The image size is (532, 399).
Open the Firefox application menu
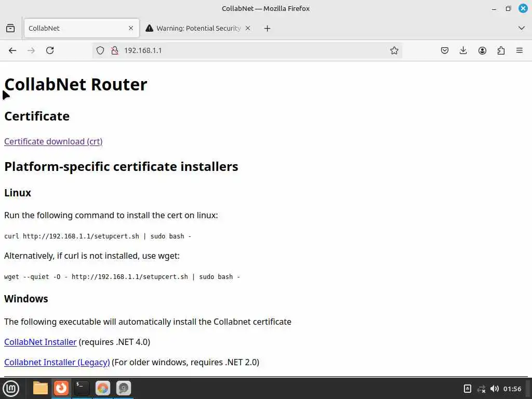(x=520, y=50)
